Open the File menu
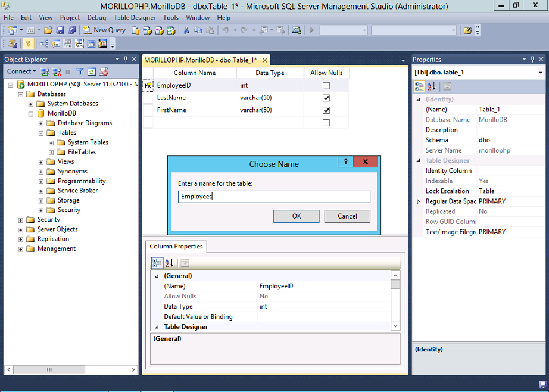Image resolution: width=549 pixels, height=392 pixels. click(x=8, y=17)
